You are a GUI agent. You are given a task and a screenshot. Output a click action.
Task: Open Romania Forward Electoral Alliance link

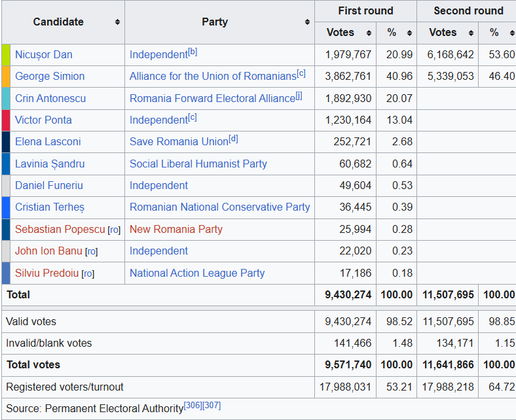212,99
